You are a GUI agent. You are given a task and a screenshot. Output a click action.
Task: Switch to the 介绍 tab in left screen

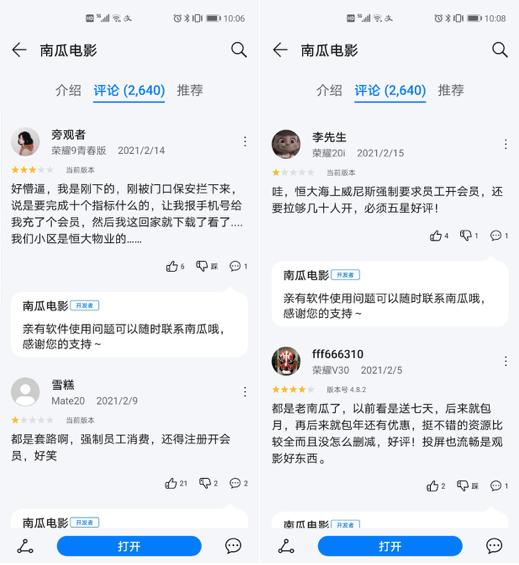[68, 90]
